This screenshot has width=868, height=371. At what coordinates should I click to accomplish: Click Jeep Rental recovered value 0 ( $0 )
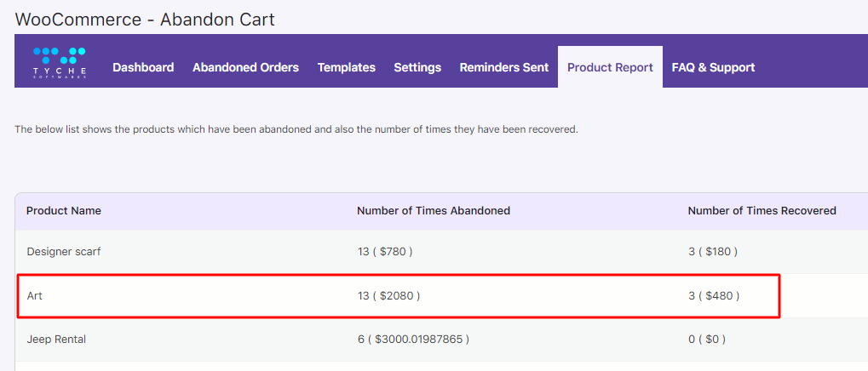point(707,340)
